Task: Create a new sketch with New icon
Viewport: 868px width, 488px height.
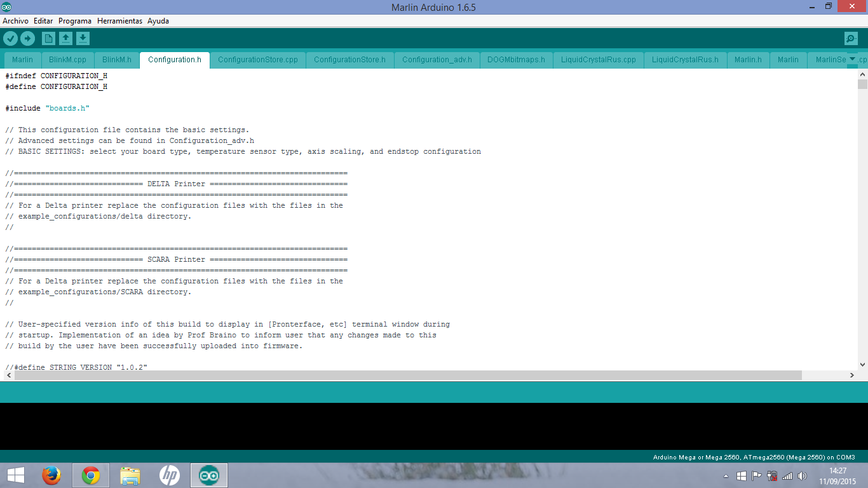Action: pos(48,38)
